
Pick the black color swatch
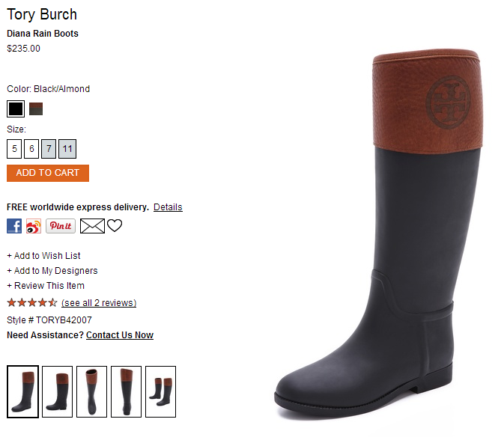click(16, 109)
